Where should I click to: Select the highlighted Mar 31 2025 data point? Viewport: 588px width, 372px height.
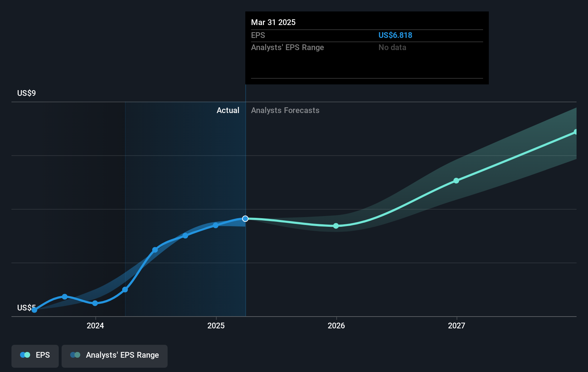245,219
